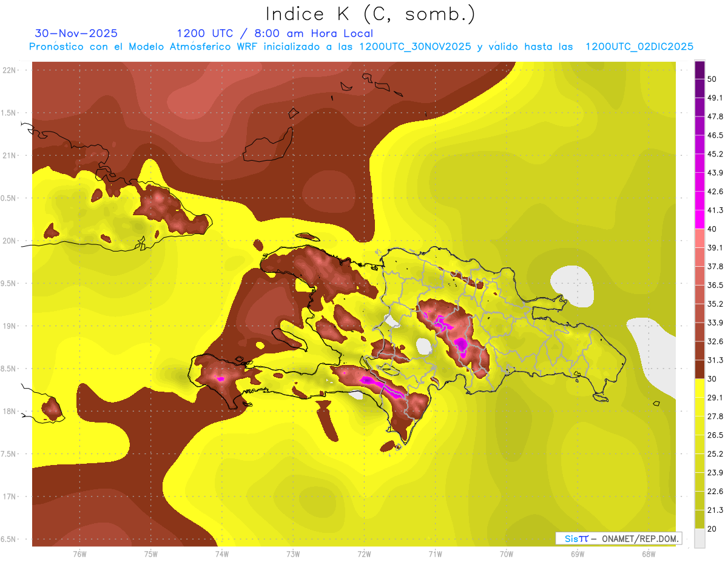Click the "68W" longitude label
The height and width of the screenshot is (562, 728).
(649, 554)
